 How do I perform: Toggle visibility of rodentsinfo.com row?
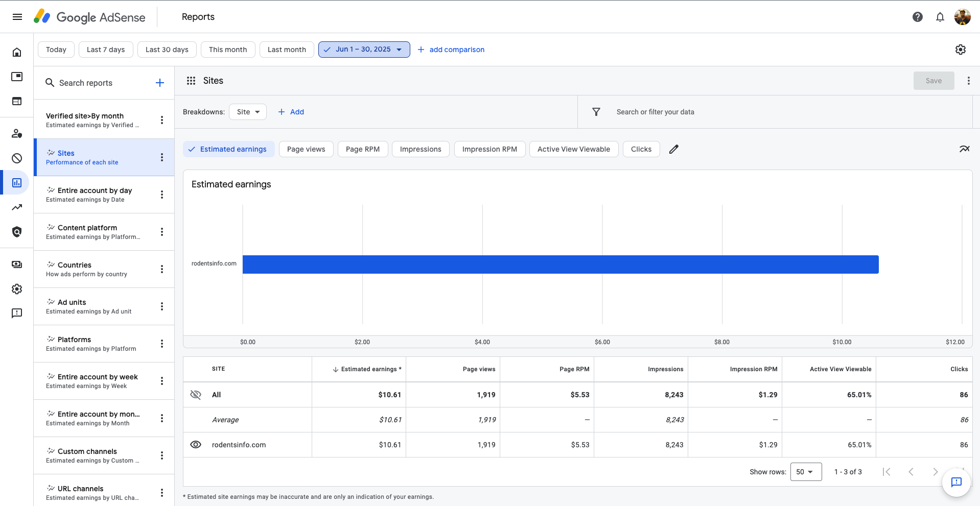[x=196, y=445]
